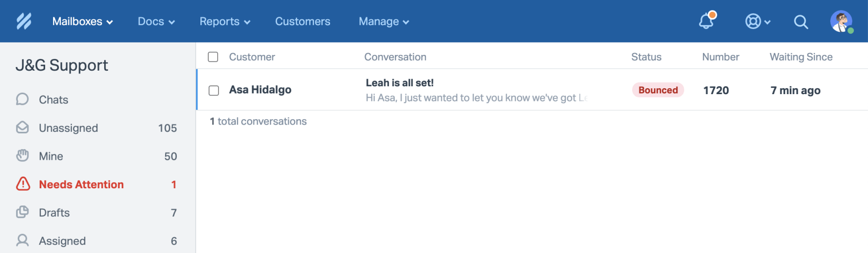Open the user avatar menu
Image resolution: width=868 pixels, height=253 pixels.
point(841,22)
